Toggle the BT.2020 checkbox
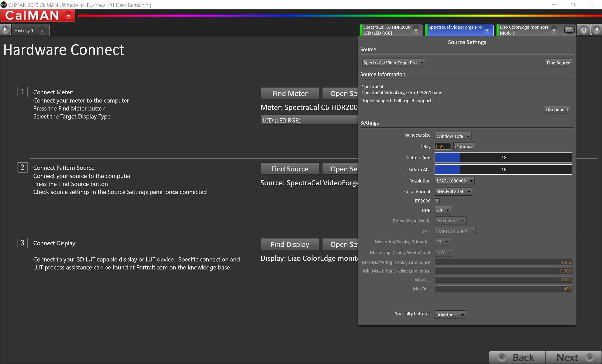 (437, 201)
